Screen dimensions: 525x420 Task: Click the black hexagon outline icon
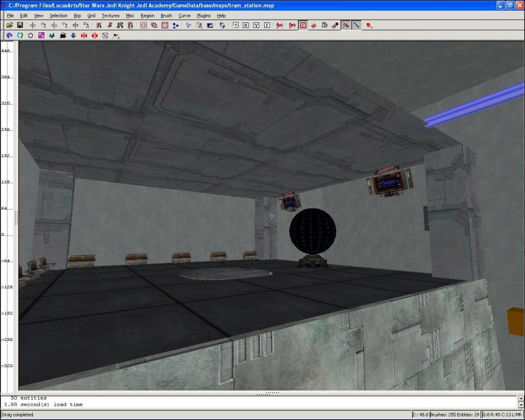click(x=31, y=36)
